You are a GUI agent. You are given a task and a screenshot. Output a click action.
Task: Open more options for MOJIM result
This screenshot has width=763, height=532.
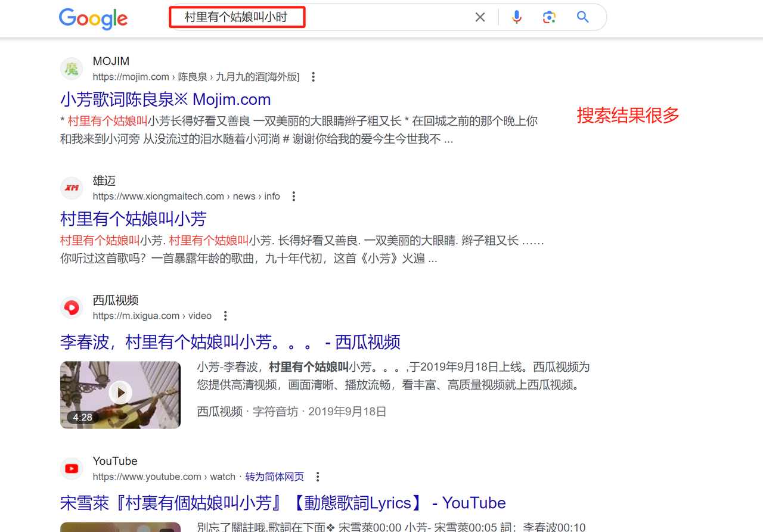tap(313, 77)
